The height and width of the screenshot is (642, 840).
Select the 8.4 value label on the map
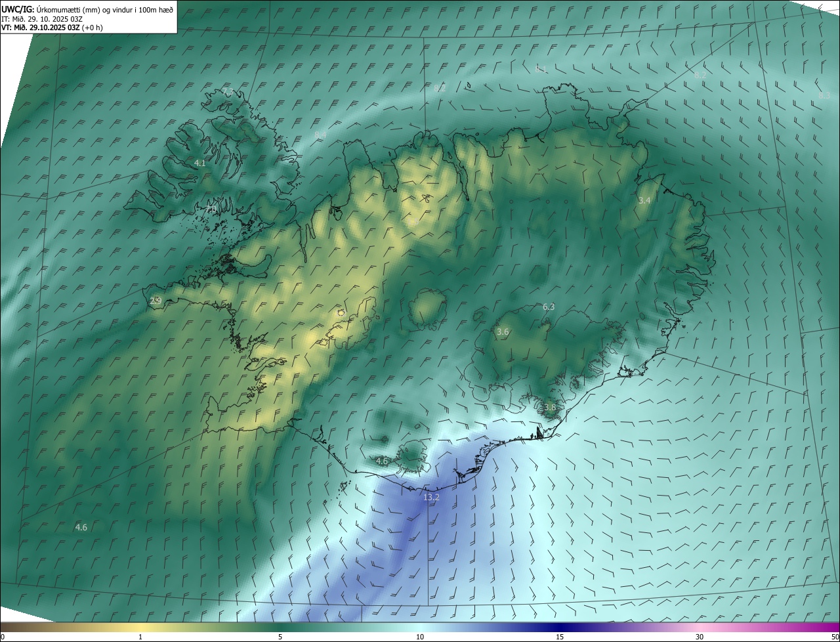click(x=320, y=135)
